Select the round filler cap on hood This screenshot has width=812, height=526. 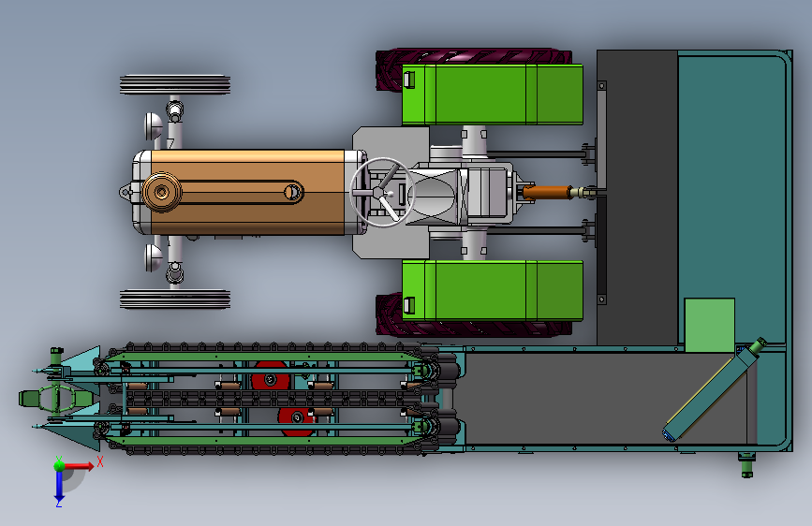(162, 193)
